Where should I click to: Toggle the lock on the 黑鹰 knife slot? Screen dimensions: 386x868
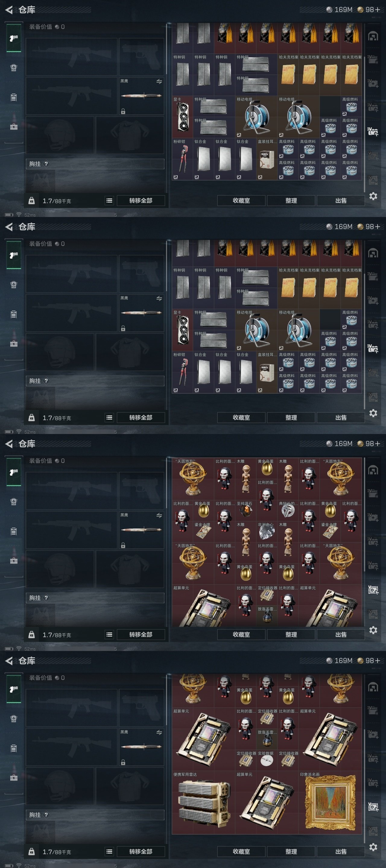(123, 112)
